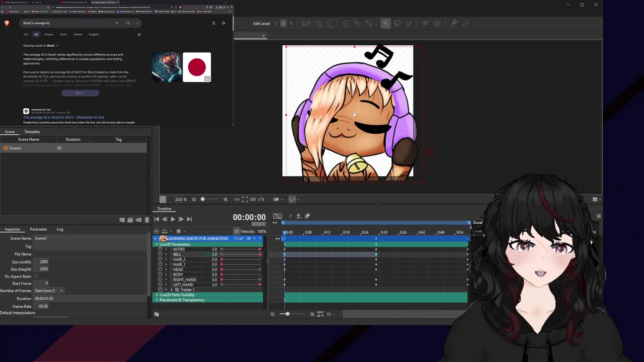The height and width of the screenshot is (362, 644).
Task: Collapse the Live2D Parameters section
Action: [x=156, y=244]
